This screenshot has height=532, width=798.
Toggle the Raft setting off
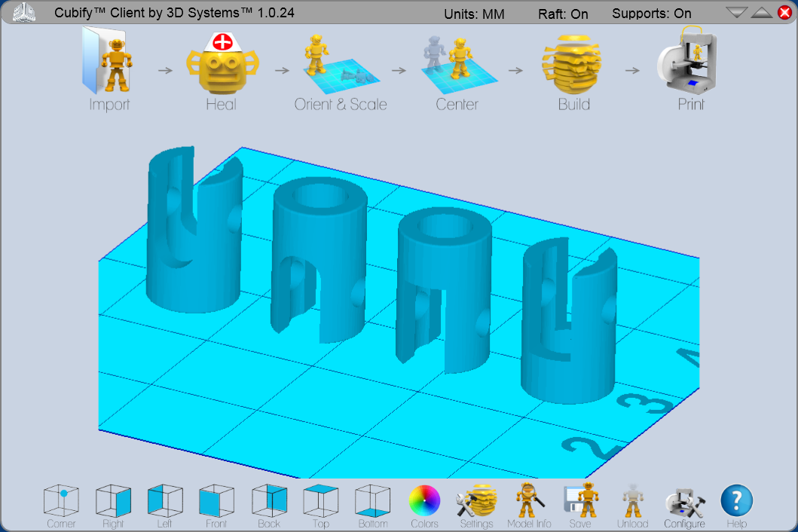click(564, 13)
